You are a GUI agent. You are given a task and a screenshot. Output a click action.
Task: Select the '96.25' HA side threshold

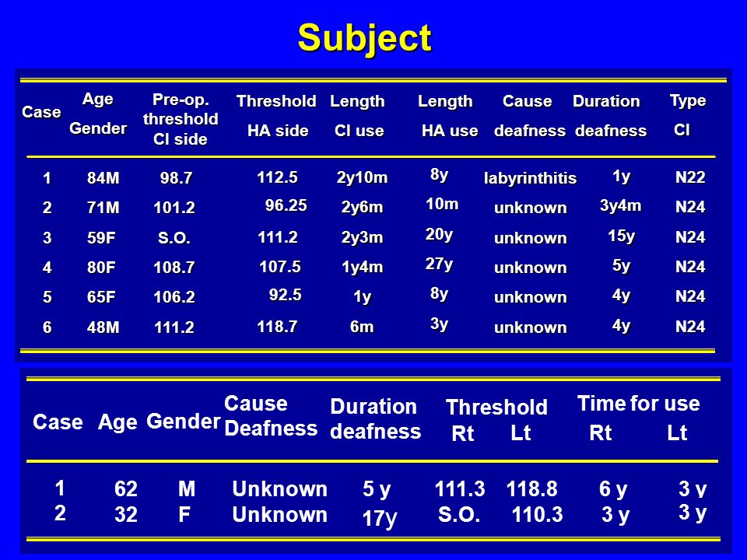coord(286,205)
